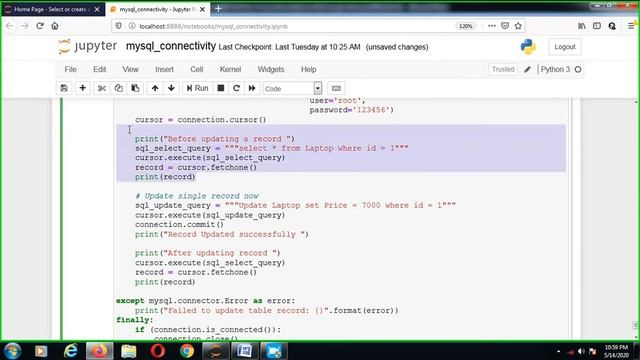
Task: Reload the current page
Action: (40, 26)
